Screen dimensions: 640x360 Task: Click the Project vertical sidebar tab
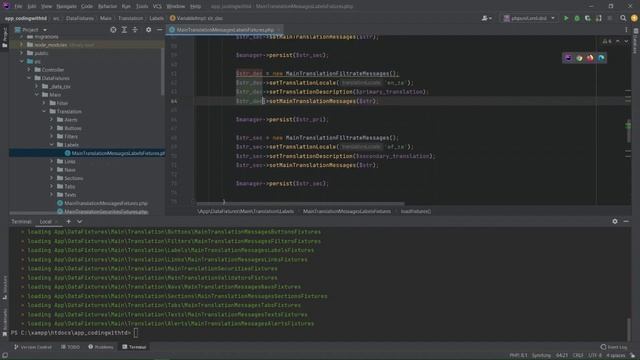click(4, 37)
